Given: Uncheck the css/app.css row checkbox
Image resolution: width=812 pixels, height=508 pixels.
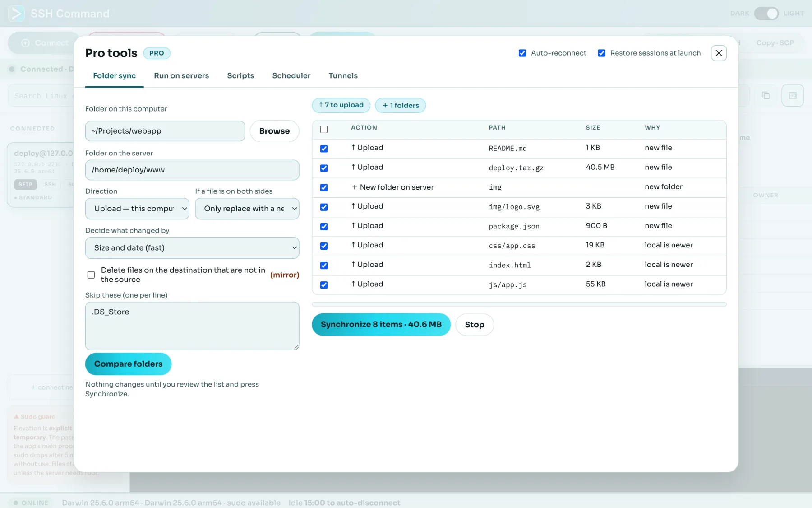Looking at the screenshot, I should tap(324, 246).
